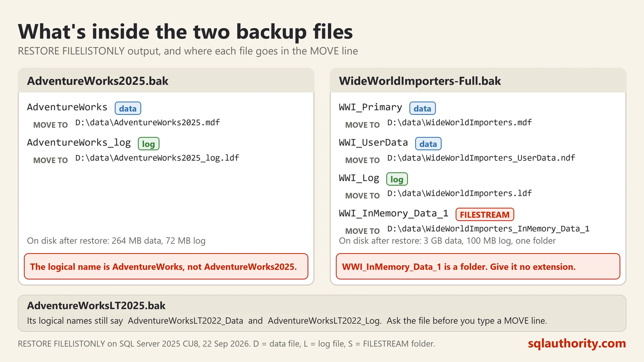Select path D:\data\AdventureWorks2025.mdf

pos(148,123)
